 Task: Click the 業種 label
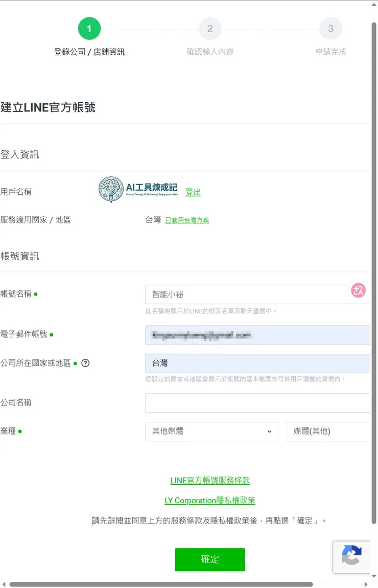click(8, 431)
